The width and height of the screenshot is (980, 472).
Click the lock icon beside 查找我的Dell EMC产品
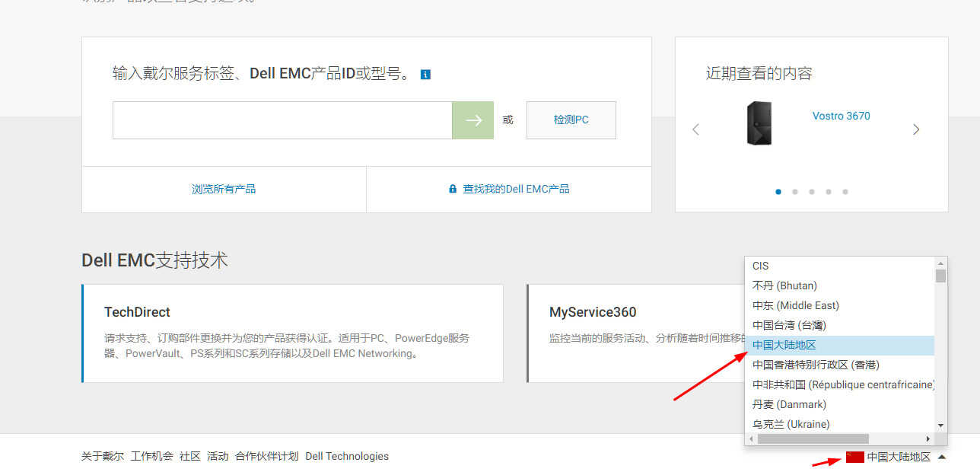[x=453, y=189]
